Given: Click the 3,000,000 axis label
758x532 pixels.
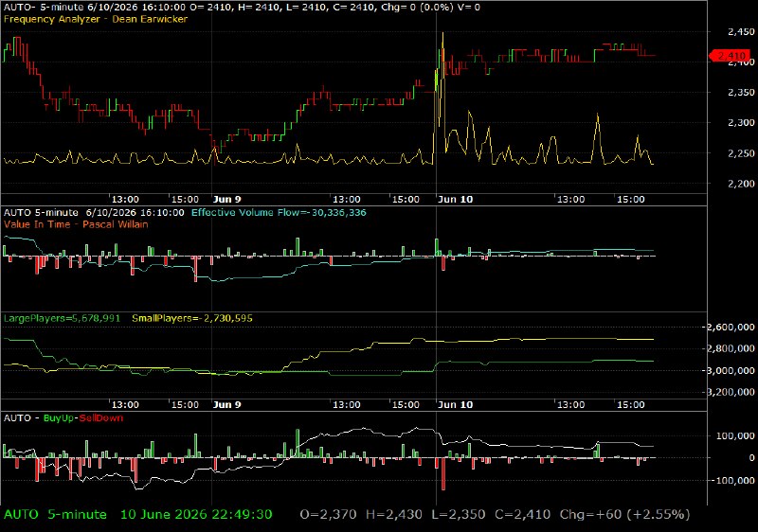Looking at the screenshot, I should [731, 371].
